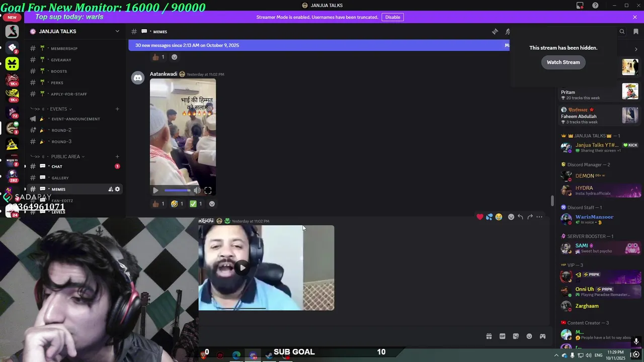
Task: Click Windows volume tray icon
Action: point(589,355)
